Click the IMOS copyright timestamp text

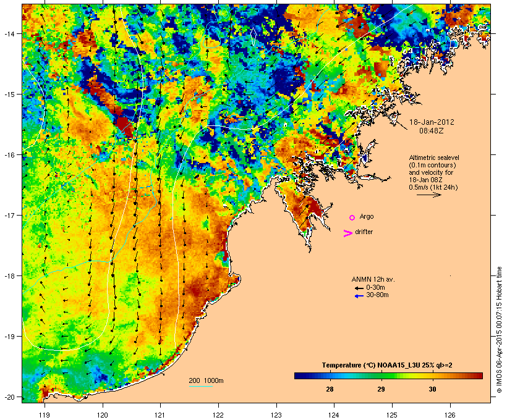[499, 330]
